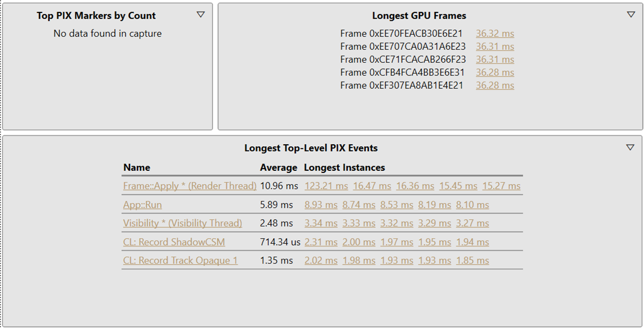The height and width of the screenshot is (328, 644).
Task: Jump to the 1.97 ms Record ShadowCSM instance
Action: tap(397, 242)
